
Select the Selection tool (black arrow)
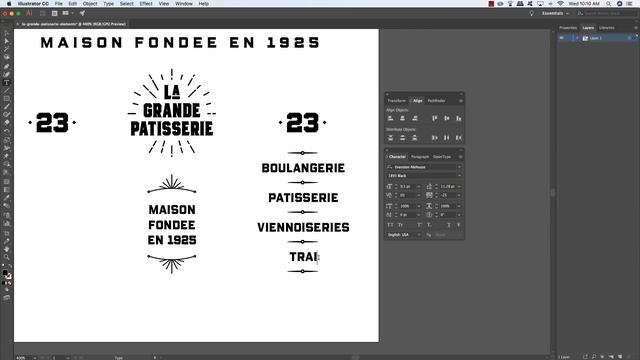(x=7, y=33)
